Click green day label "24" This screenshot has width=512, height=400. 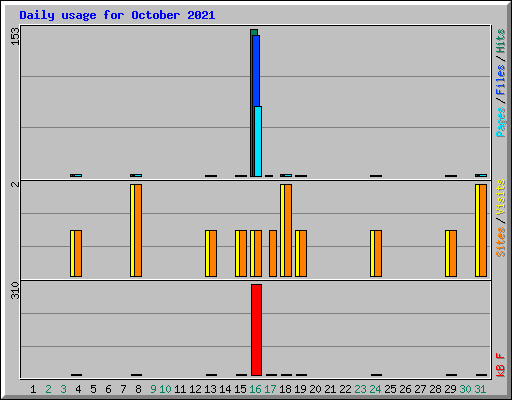(375, 389)
